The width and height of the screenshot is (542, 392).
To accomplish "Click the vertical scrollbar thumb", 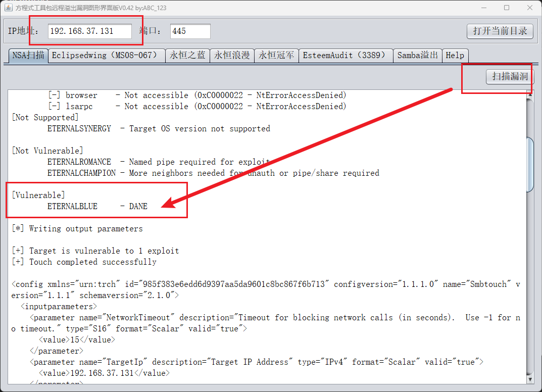I will 530,165.
